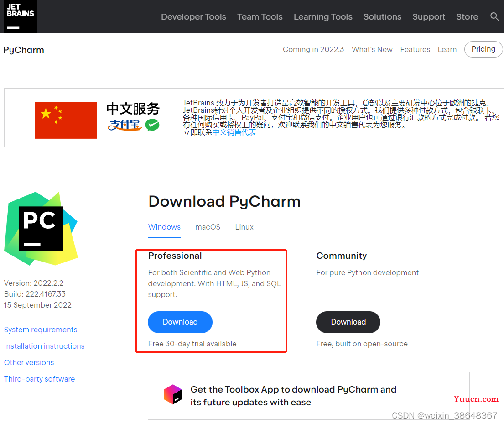Open the Developer Tools menu
The image size is (504, 424).
tap(193, 17)
